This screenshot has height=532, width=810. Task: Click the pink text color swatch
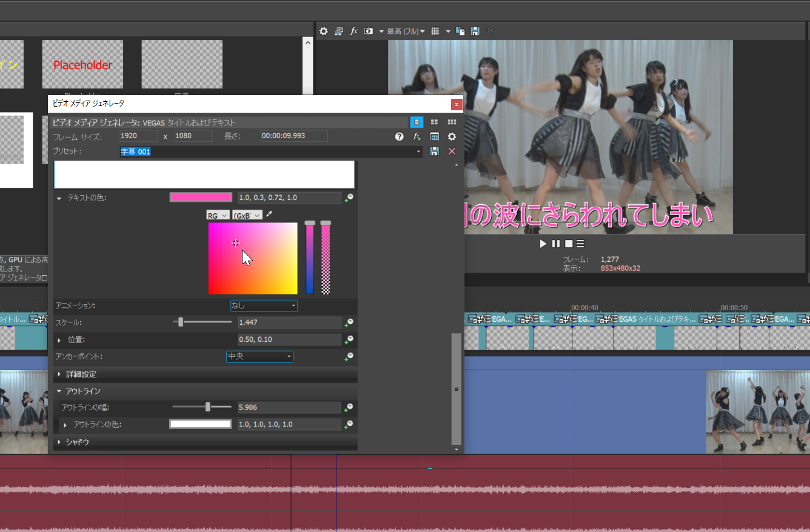(201, 198)
